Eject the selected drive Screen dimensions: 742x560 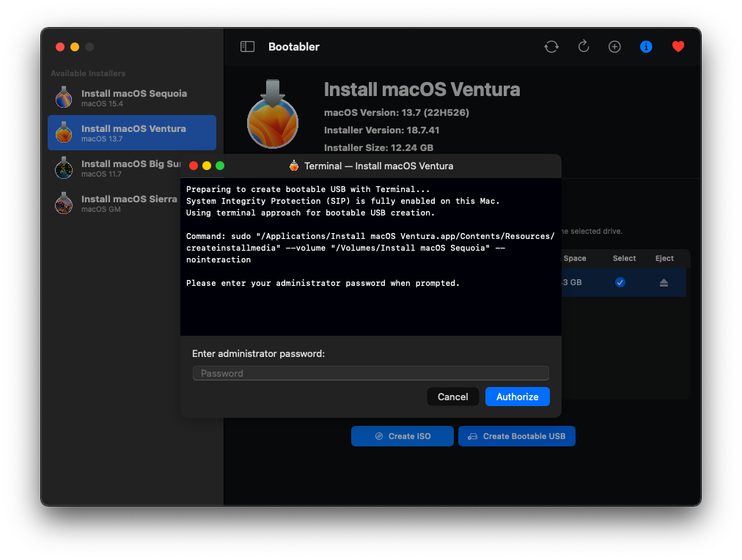point(664,282)
